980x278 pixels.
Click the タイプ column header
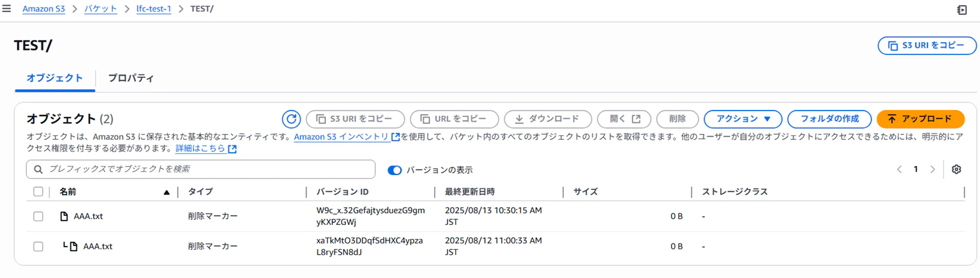coord(200,192)
